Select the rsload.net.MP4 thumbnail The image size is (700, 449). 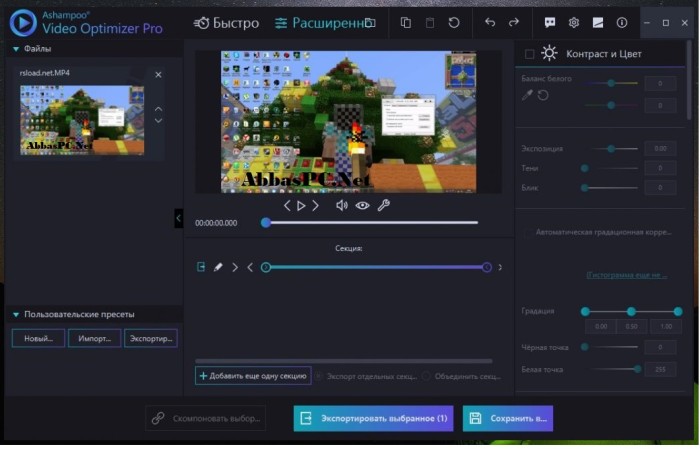[x=82, y=120]
